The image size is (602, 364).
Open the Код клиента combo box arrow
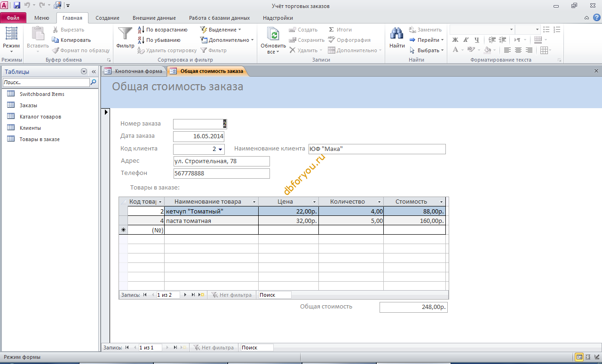tap(221, 149)
